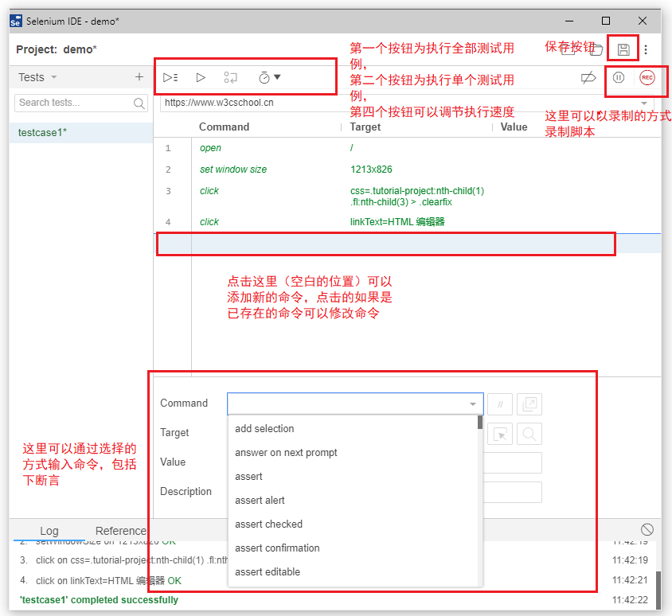
Task: Open the test execution speed dropdown
Action: click(x=270, y=77)
